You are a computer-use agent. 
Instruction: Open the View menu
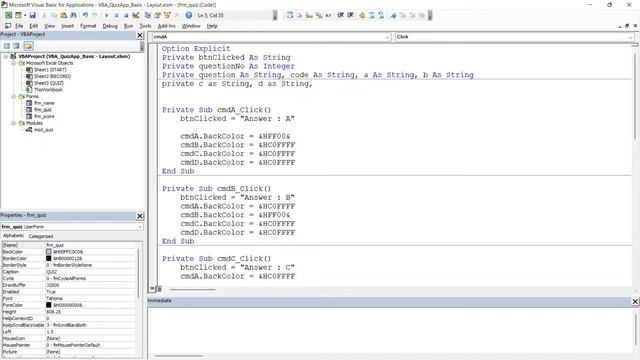pyautogui.click(x=49, y=26)
